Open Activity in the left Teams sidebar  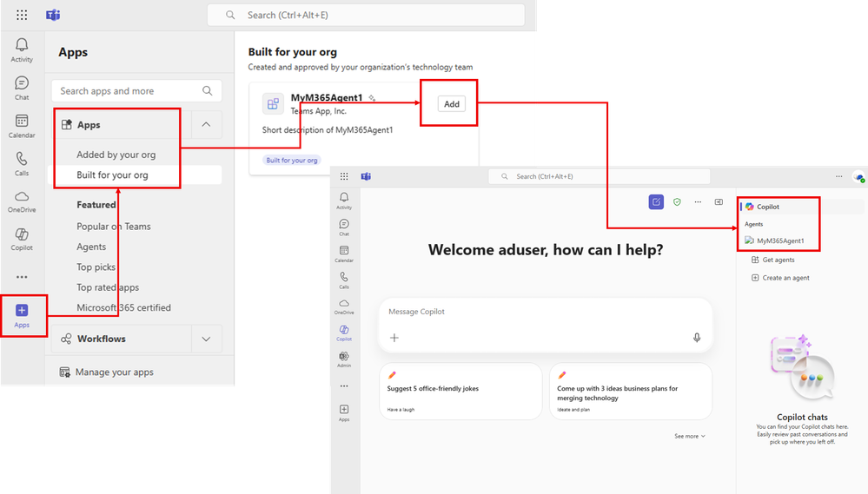coord(22,50)
